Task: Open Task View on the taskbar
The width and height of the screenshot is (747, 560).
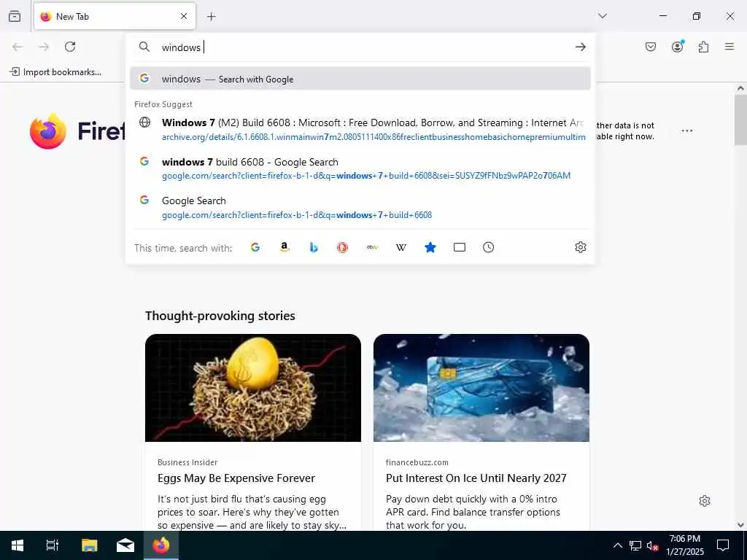Action: pyautogui.click(x=52, y=545)
